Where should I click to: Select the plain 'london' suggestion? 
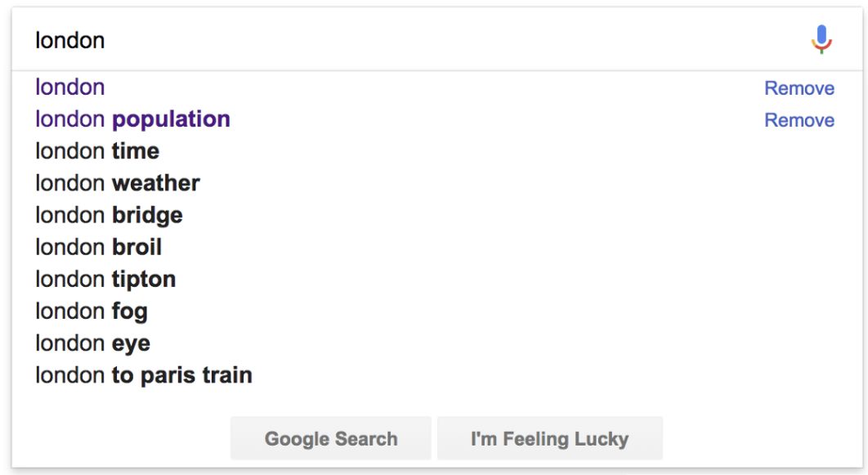[x=70, y=87]
